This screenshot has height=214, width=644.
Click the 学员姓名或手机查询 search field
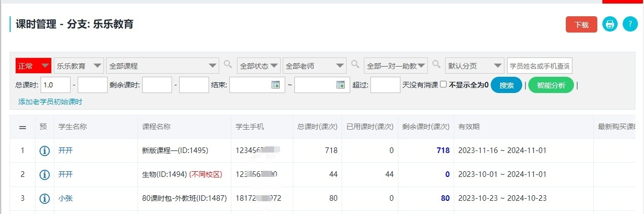pyautogui.click(x=539, y=66)
